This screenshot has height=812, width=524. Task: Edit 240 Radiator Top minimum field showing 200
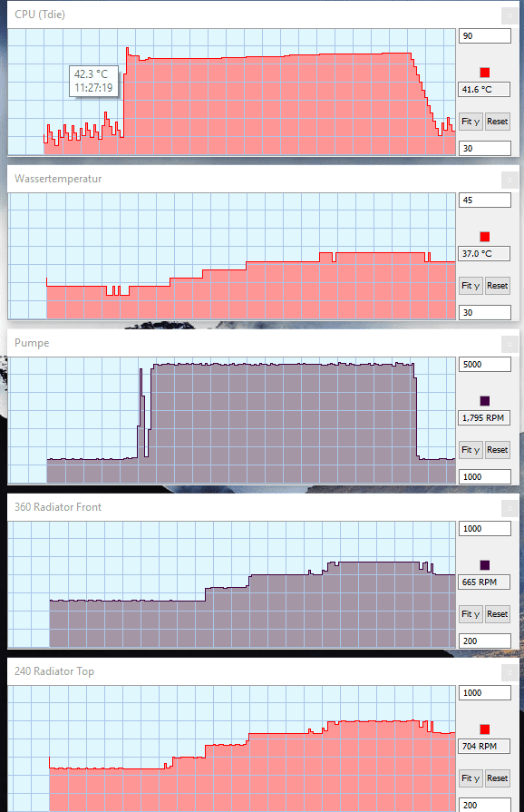coord(485,806)
